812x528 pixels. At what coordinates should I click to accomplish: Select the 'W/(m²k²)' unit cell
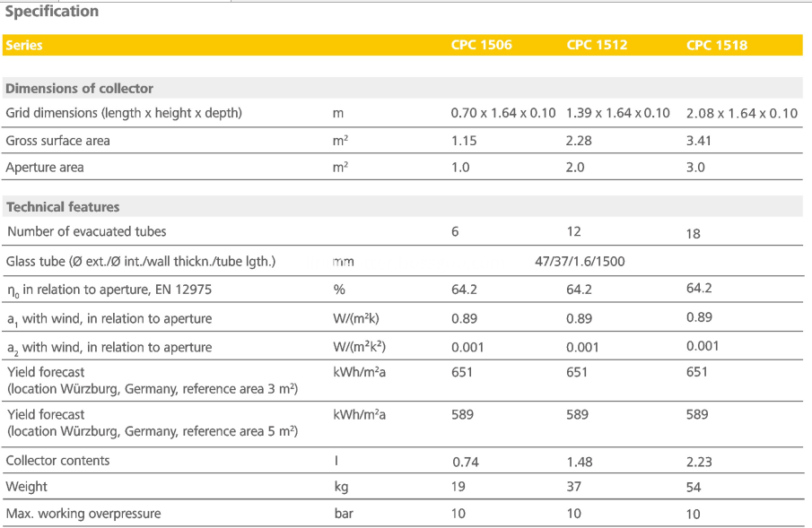point(359,347)
